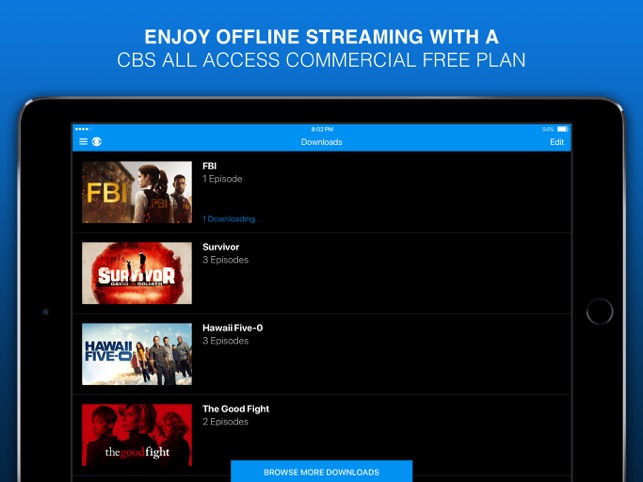Tap the Edit button

tap(556, 142)
